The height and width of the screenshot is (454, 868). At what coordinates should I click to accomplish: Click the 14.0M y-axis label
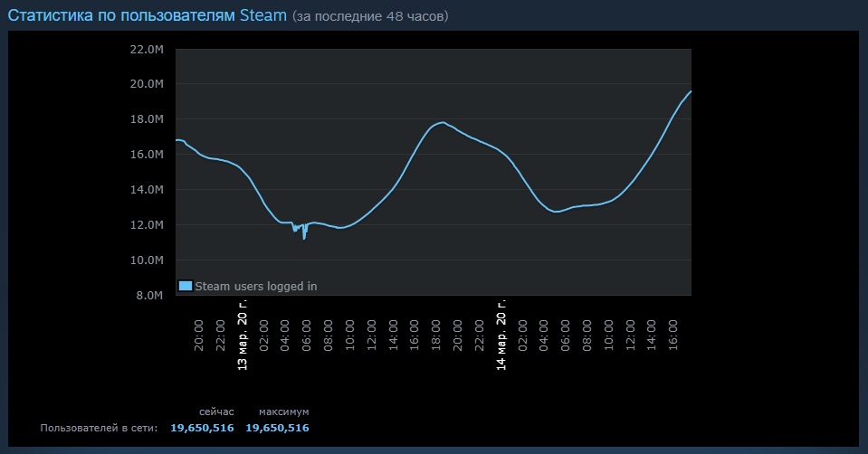[x=147, y=190]
